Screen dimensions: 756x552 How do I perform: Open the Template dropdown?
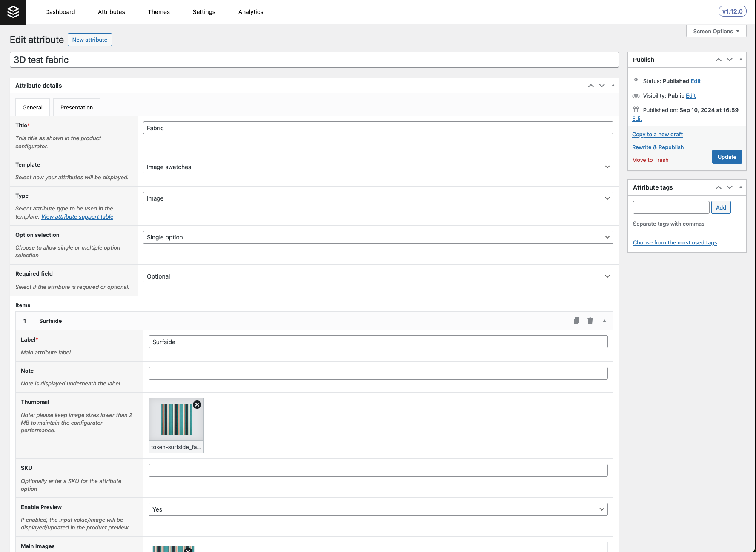pyautogui.click(x=378, y=167)
